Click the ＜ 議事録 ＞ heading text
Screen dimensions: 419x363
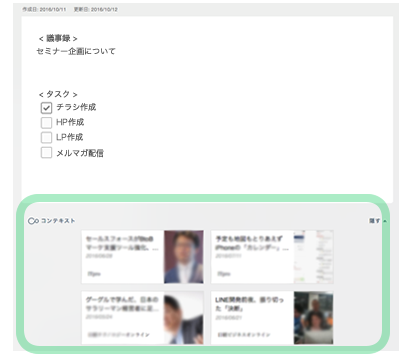(58, 39)
